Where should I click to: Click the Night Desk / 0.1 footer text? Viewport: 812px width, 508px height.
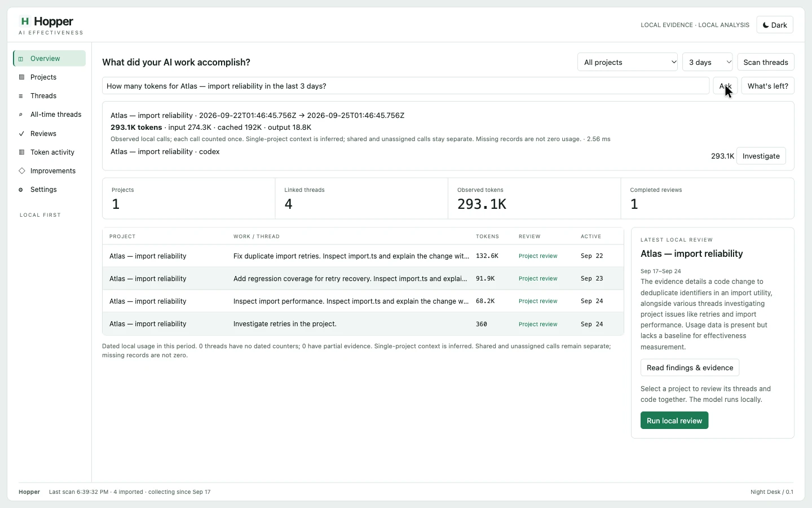[x=772, y=492]
